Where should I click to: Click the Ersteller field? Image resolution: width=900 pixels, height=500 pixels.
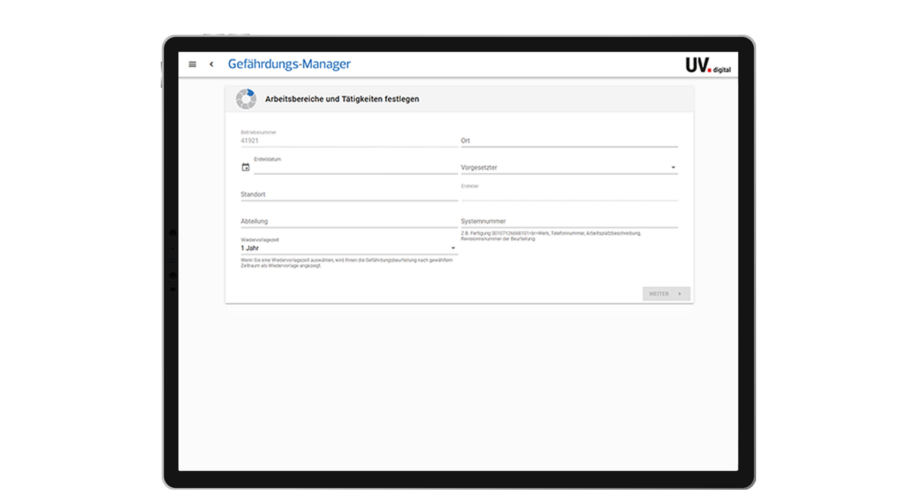click(x=569, y=192)
